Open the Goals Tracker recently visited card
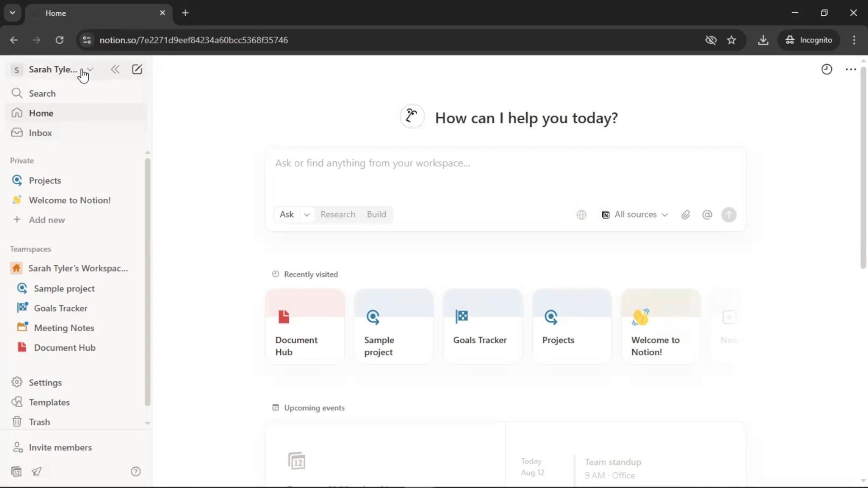868x488 pixels. click(x=482, y=326)
